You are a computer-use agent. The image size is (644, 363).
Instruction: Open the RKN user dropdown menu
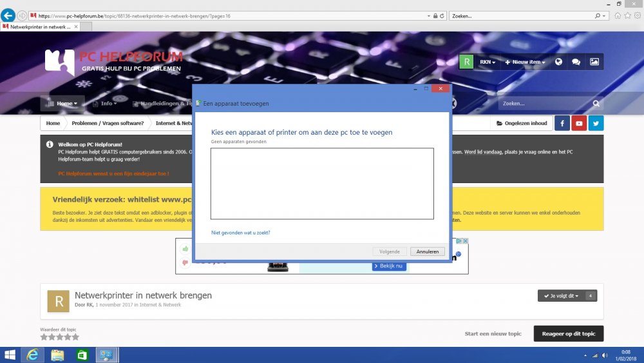488,62
